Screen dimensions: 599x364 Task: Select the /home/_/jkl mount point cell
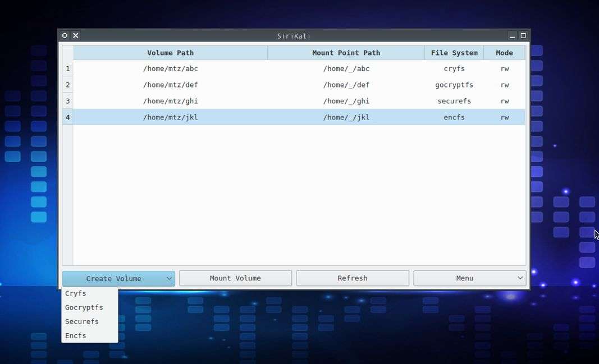click(346, 117)
